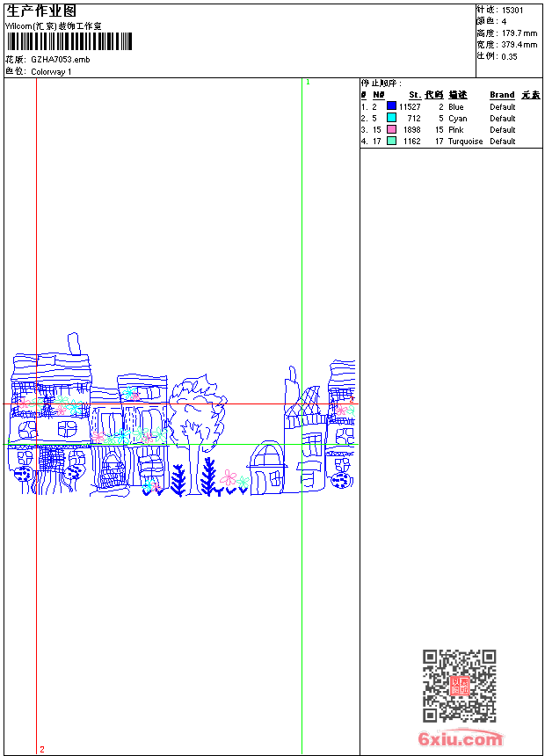545x756 pixels.
Task: Click the QR code image
Action: click(x=459, y=686)
